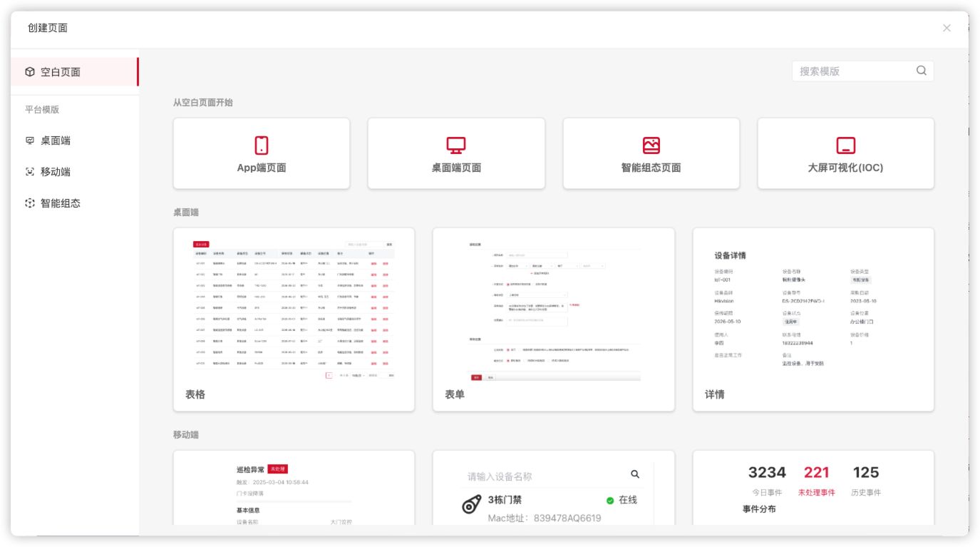This screenshot has width=980, height=547.
Task: Click the magnifier icon in 请输入设备名称 field
Action: point(634,473)
